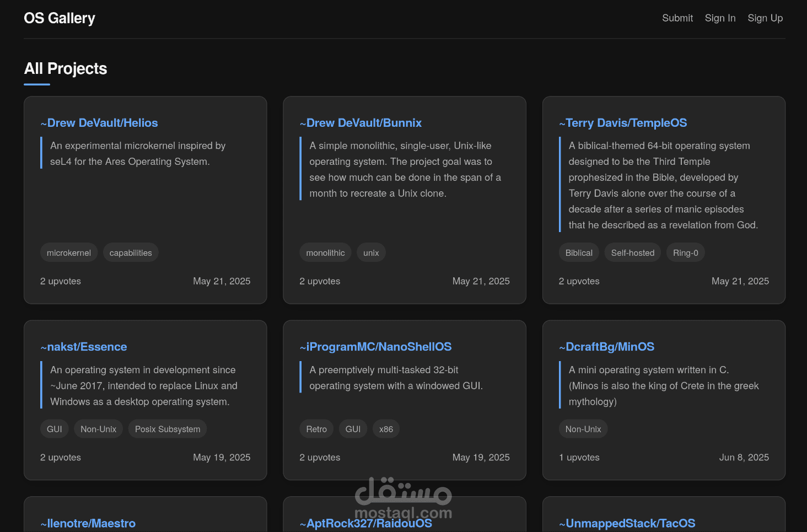The image size is (807, 532).
Task: Go to the Submit page
Action: click(677, 18)
